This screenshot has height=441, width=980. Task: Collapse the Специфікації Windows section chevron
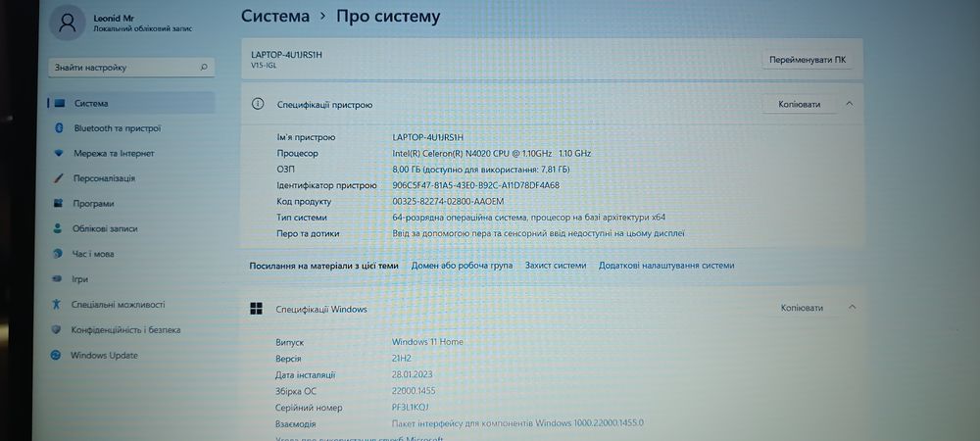(x=852, y=307)
